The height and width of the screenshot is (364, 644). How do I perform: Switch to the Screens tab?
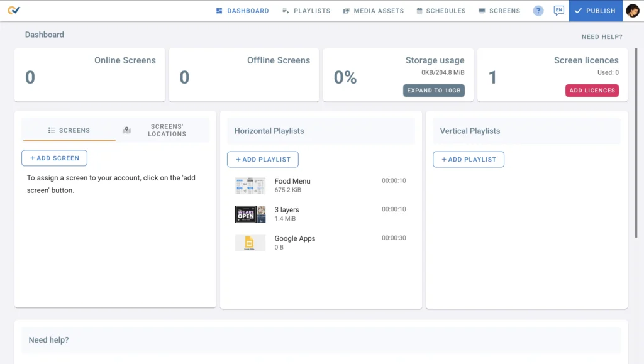[69, 130]
